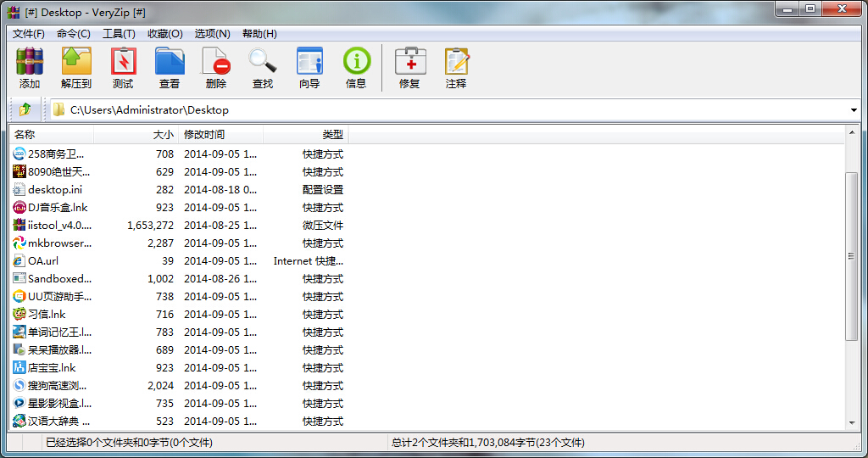Click the vertical scrollbar thumb
The height and width of the screenshot is (458, 868).
coord(852,256)
